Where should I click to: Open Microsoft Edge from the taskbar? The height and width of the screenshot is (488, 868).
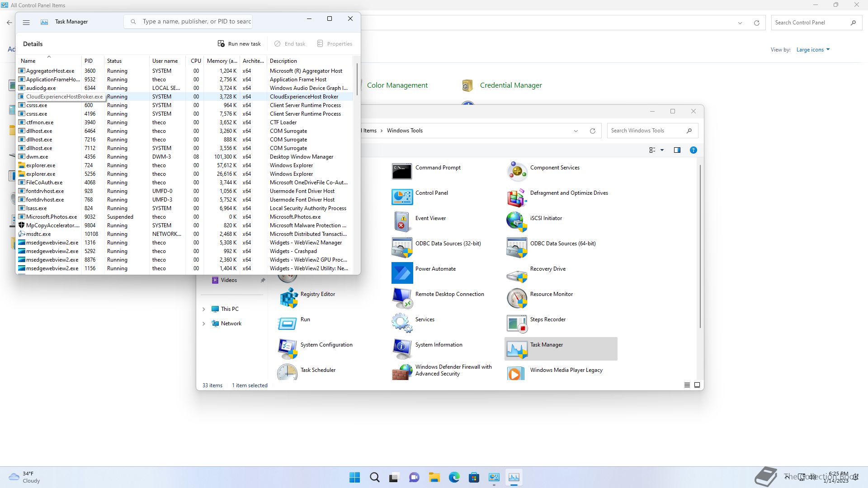454,477
